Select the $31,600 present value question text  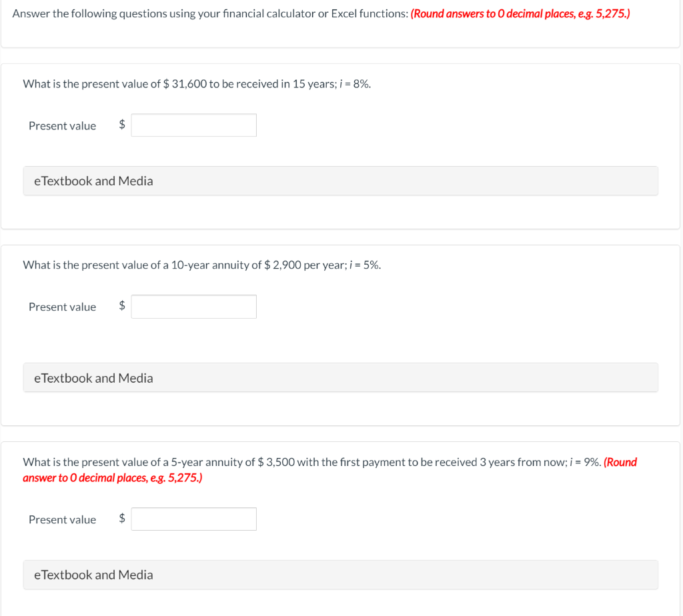tap(196, 83)
